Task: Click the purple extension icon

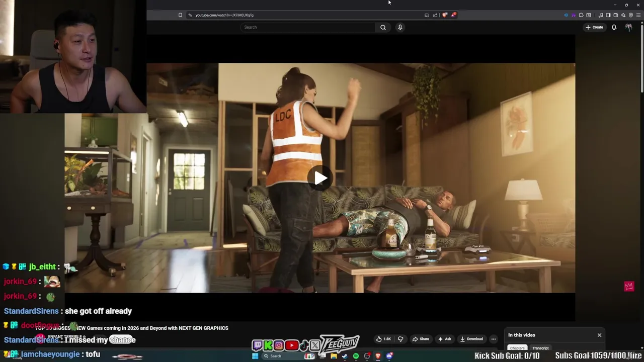Action: (574, 15)
